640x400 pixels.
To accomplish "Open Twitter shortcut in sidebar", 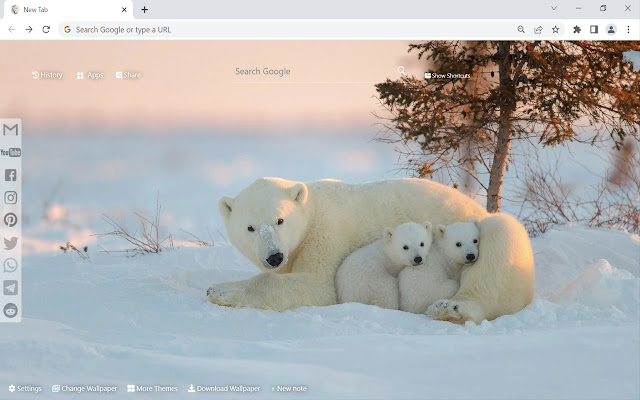I will 11,243.
